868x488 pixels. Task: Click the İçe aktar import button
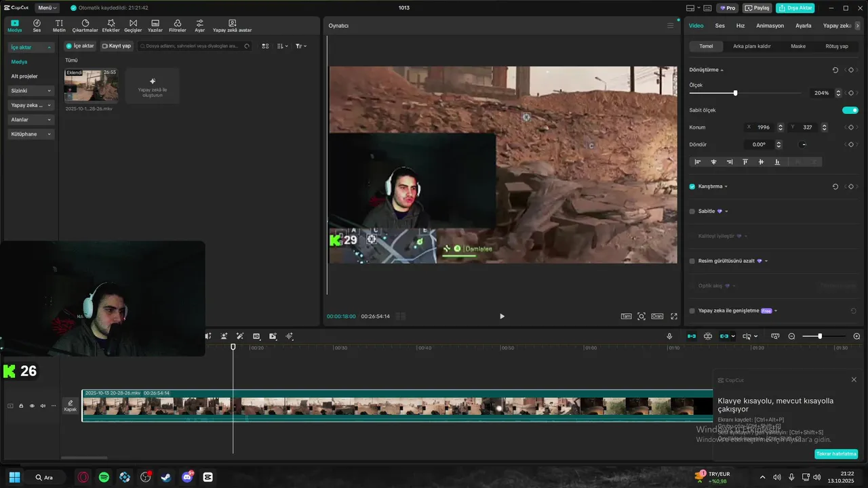pyautogui.click(x=80, y=46)
